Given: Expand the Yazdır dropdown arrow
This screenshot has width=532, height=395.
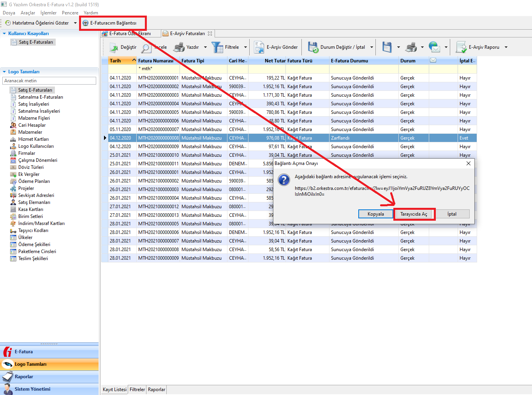Looking at the screenshot, I should (205, 47).
